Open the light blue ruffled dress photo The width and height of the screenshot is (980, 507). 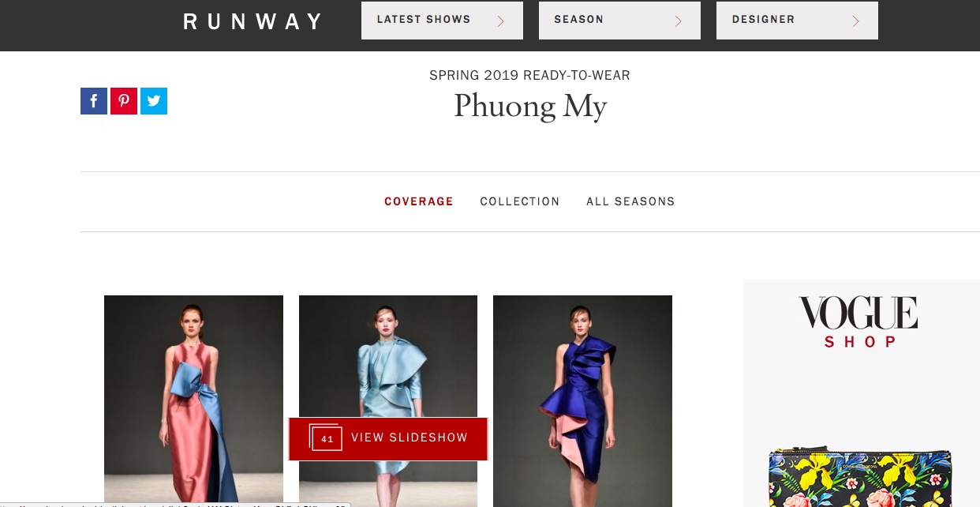click(x=388, y=355)
